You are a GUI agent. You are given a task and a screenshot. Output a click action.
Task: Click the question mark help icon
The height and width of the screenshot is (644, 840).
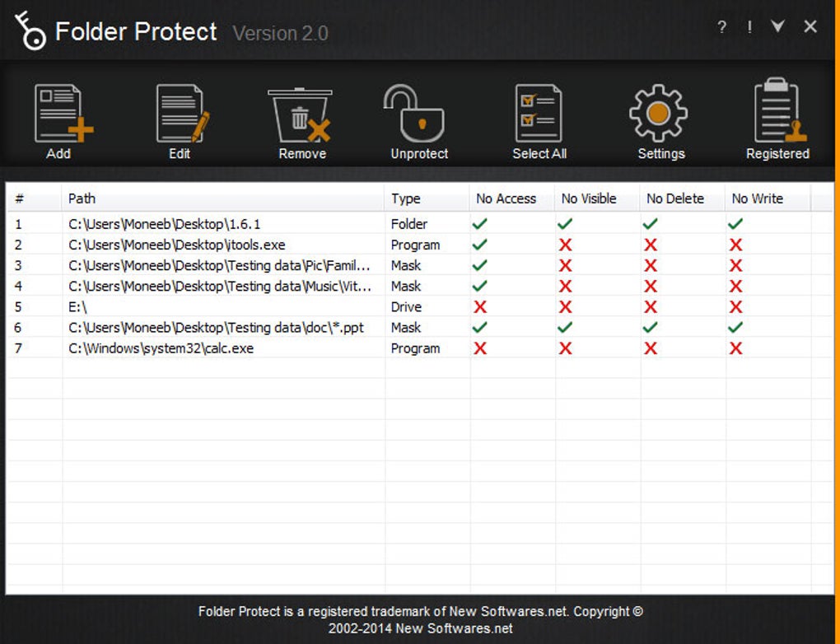[x=722, y=27]
